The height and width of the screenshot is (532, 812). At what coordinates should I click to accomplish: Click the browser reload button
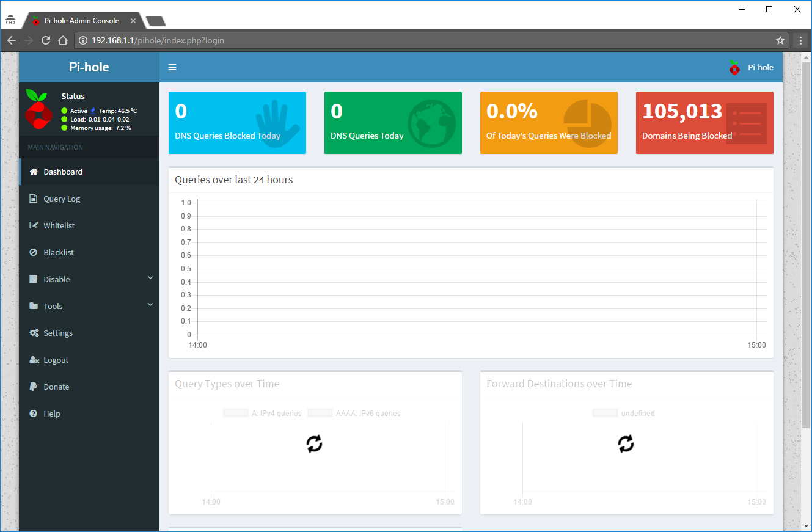coord(45,40)
